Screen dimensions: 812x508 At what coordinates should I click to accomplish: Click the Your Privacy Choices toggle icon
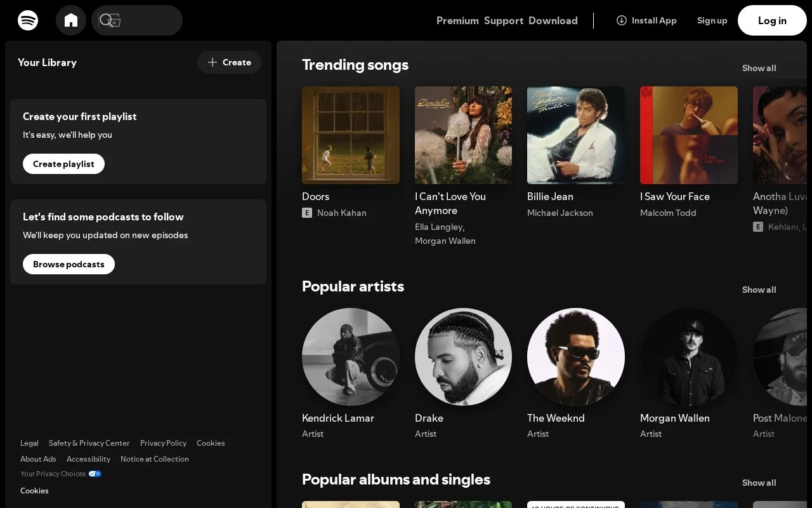tap(95, 474)
